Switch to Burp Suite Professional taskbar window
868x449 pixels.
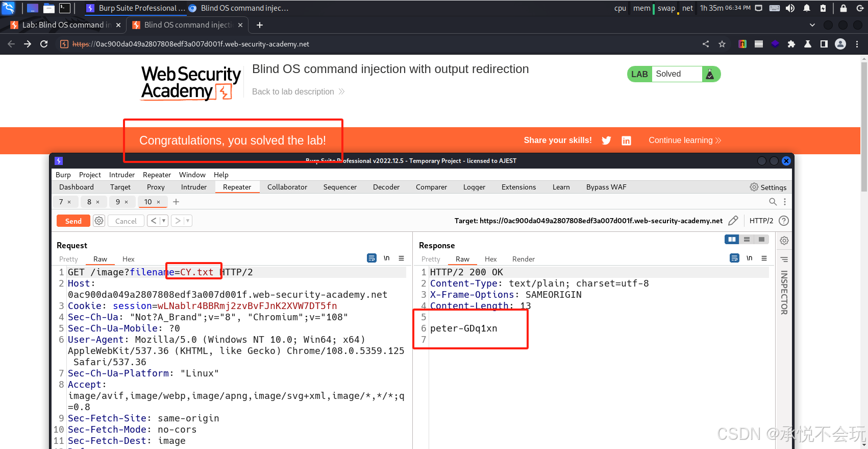click(x=136, y=8)
